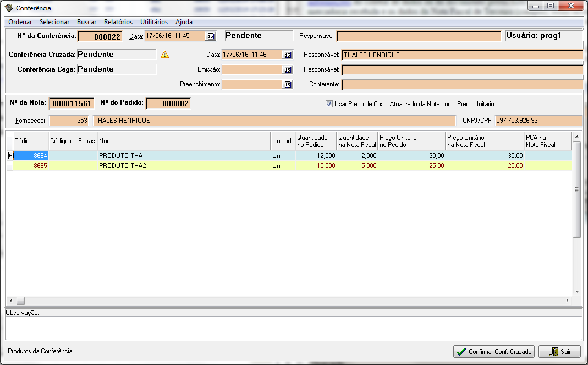
Task: Open the Ordenar menu
Action: 20,22
